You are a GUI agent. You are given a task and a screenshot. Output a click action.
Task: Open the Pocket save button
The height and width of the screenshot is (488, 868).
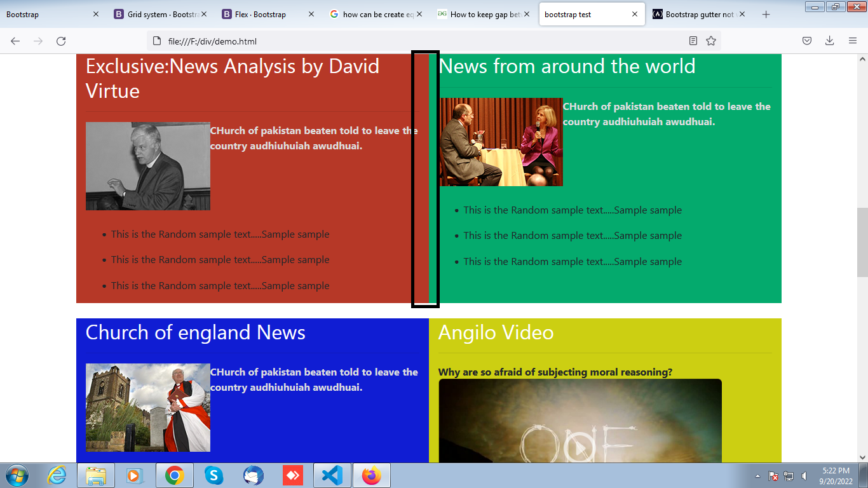pyautogui.click(x=806, y=41)
